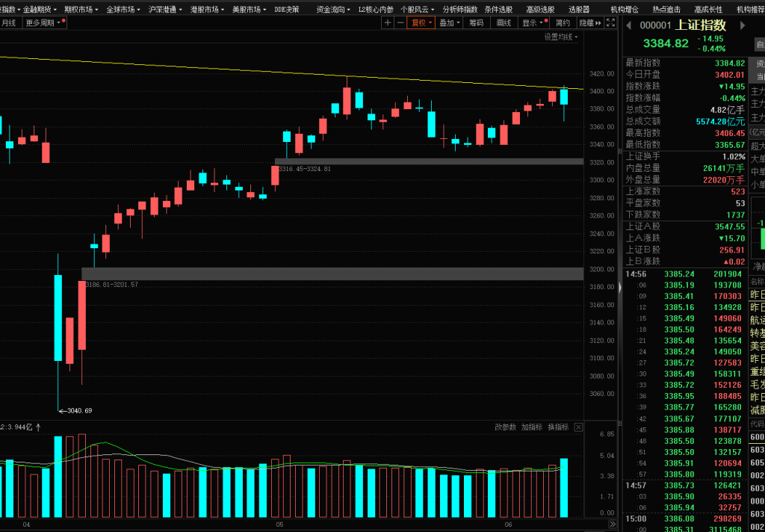Open 条件选股 menu item
765x532 pixels.
click(x=498, y=9)
